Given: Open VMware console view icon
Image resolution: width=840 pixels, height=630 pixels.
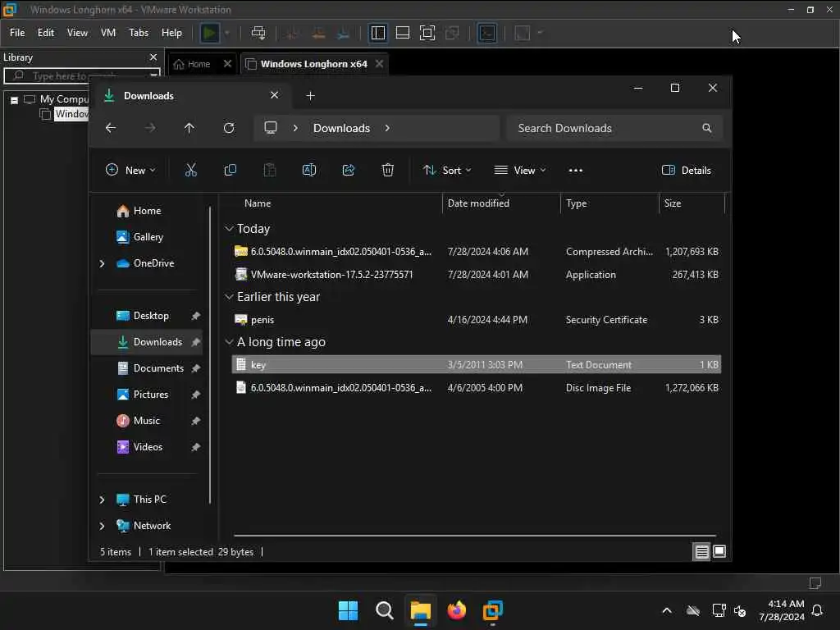Looking at the screenshot, I should (487, 33).
